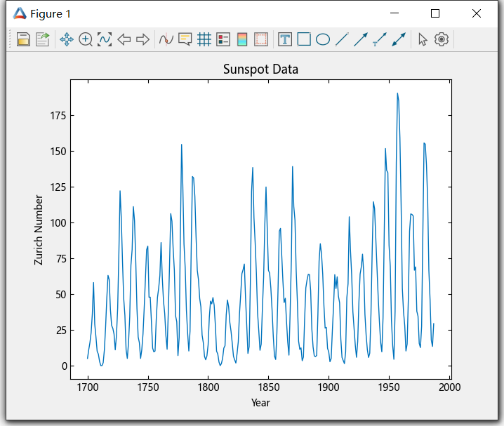
Task: Select the zoom magnifier tool
Action: (86, 39)
